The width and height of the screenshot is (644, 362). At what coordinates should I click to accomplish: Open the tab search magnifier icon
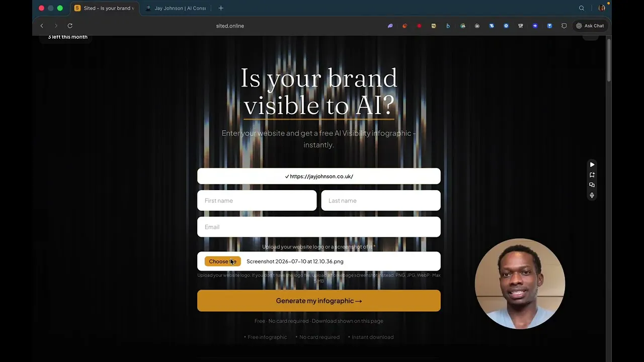click(582, 8)
